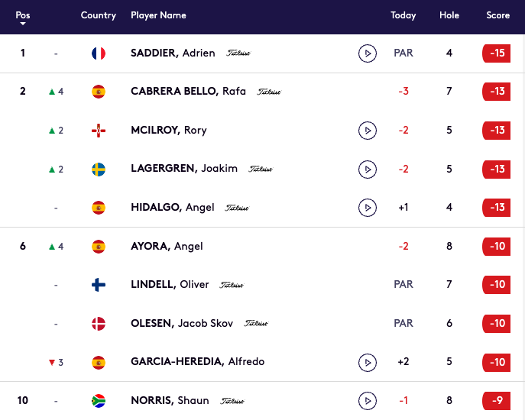Click Saddier's red -15 score badge
Screen dimensions: 525x420
(497, 53)
